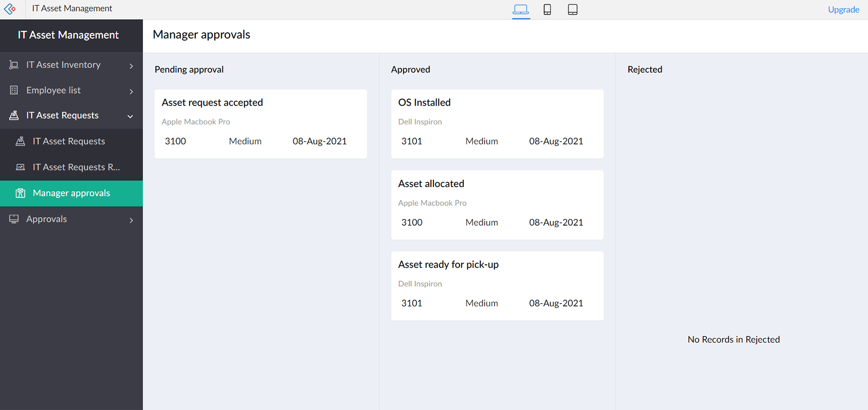Click Manager approvals page title
The image size is (868, 410).
(202, 35)
